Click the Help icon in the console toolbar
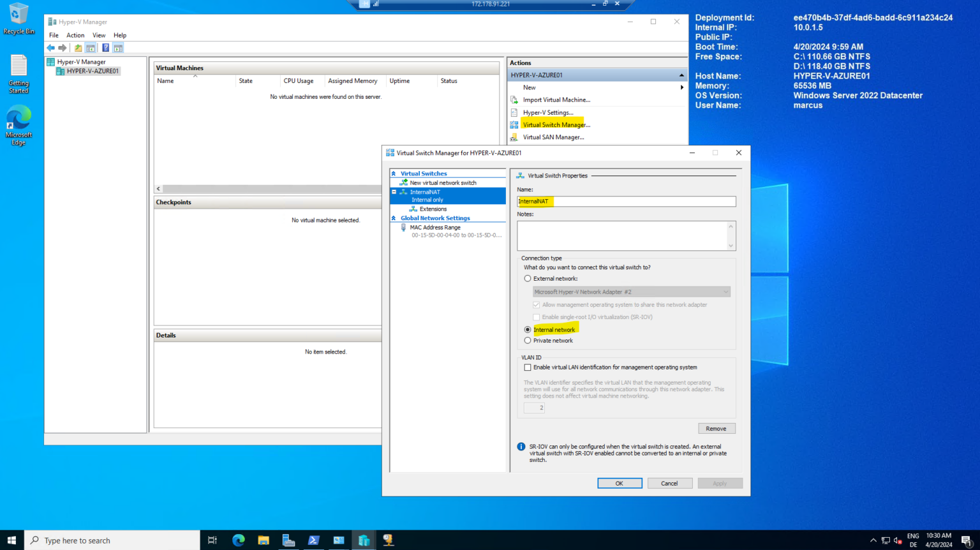The image size is (980, 550). click(105, 47)
